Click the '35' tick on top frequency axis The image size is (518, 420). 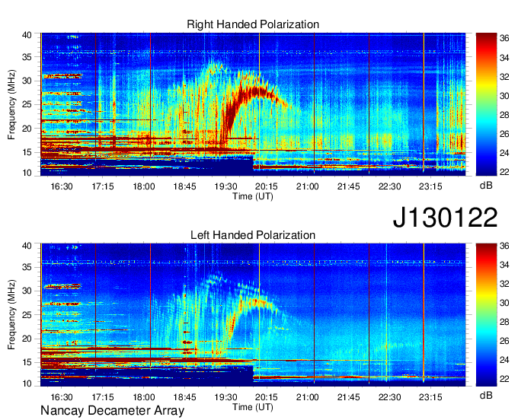pos(27,57)
